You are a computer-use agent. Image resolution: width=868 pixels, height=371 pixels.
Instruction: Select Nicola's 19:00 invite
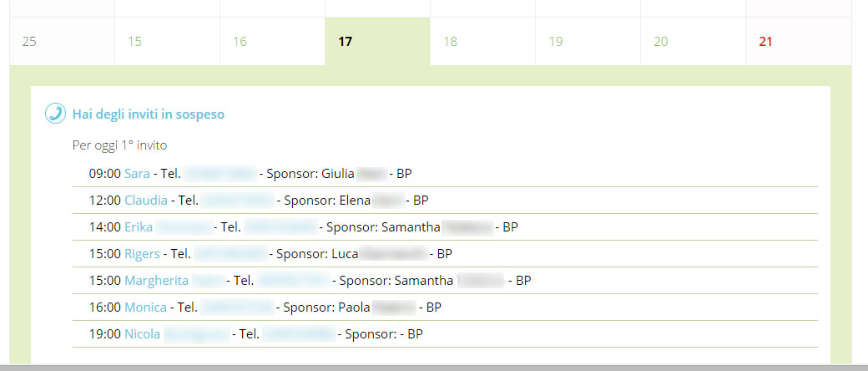click(x=143, y=334)
